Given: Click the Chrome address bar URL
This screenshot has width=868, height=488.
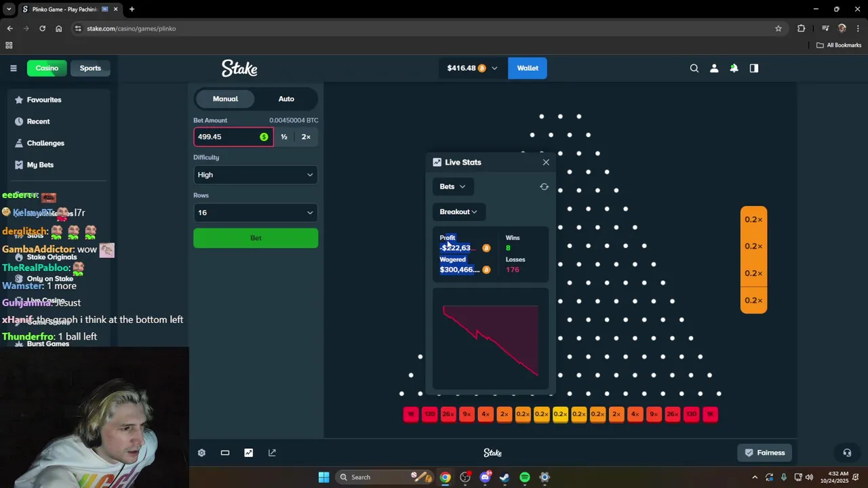Looking at the screenshot, I should (x=131, y=28).
